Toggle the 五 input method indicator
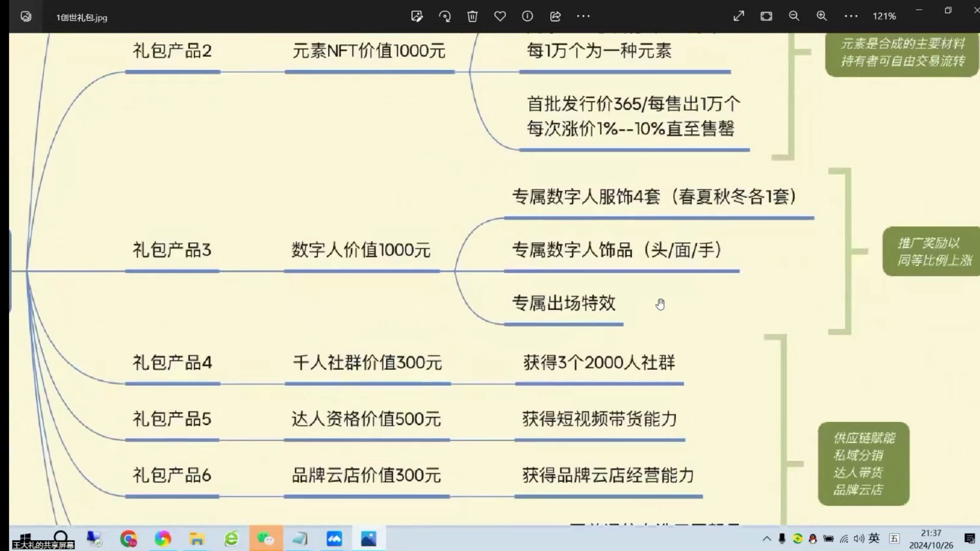Image resolution: width=980 pixels, height=551 pixels. [894, 538]
